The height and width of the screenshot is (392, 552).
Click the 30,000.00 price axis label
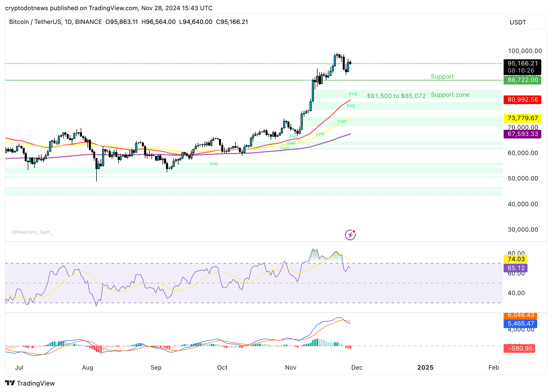[x=523, y=230]
